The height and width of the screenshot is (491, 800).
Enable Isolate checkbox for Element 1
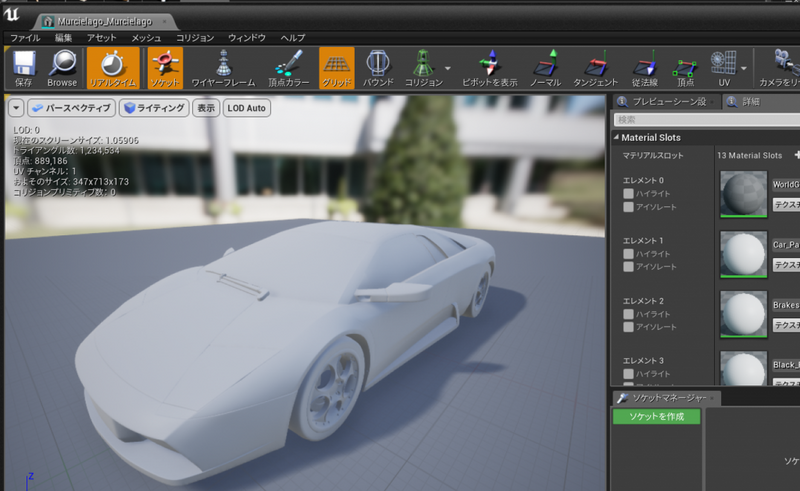pos(629,266)
